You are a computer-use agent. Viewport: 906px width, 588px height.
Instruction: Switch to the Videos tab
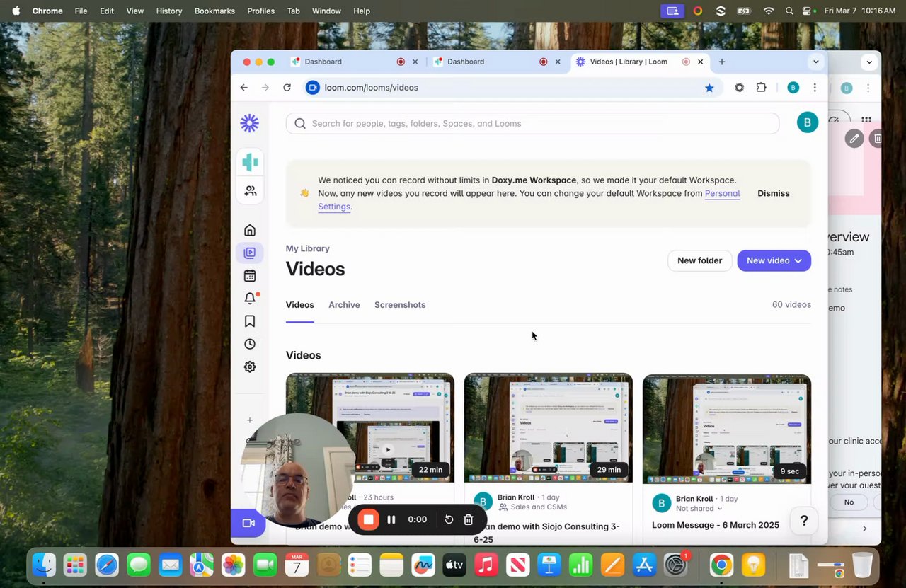(300, 305)
